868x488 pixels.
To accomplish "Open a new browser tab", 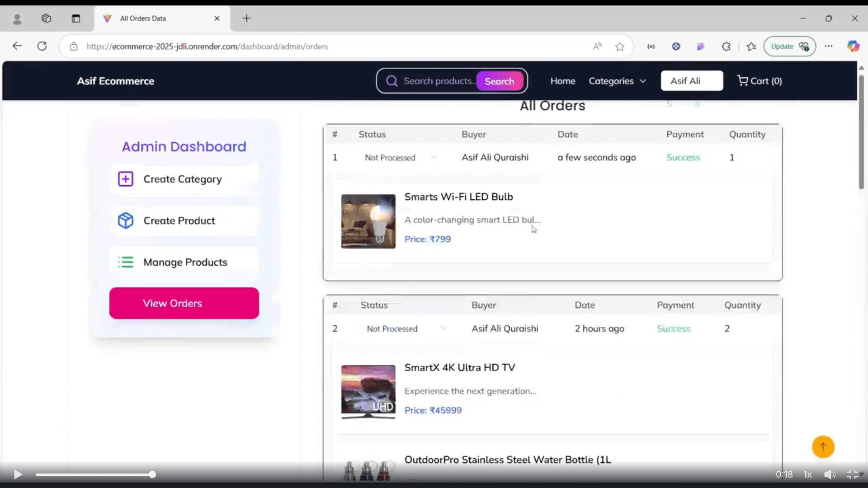I will [246, 19].
